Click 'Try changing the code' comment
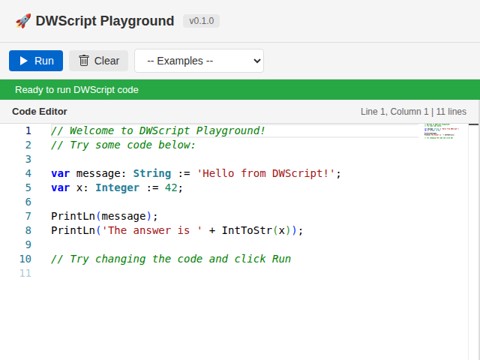The height and width of the screenshot is (360, 480). coord(171,259)
